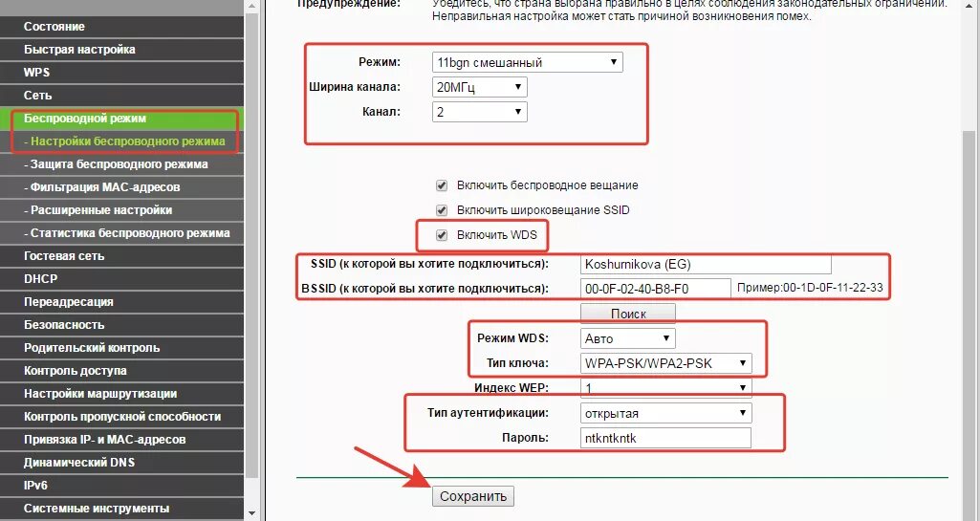Expand Тип аутентификации dropdown открытая
This screenshot has width=980, height=521.
(665, 413)
